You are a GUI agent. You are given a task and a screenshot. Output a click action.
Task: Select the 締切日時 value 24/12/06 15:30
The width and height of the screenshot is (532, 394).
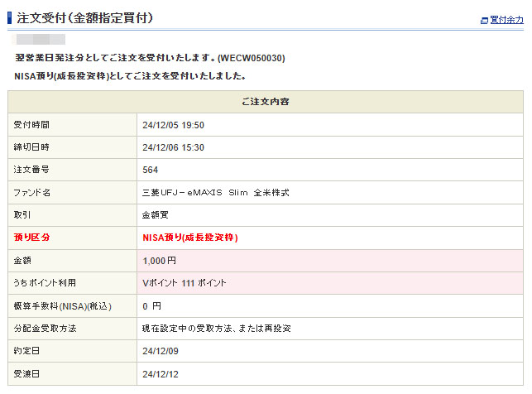pos(173,147)
